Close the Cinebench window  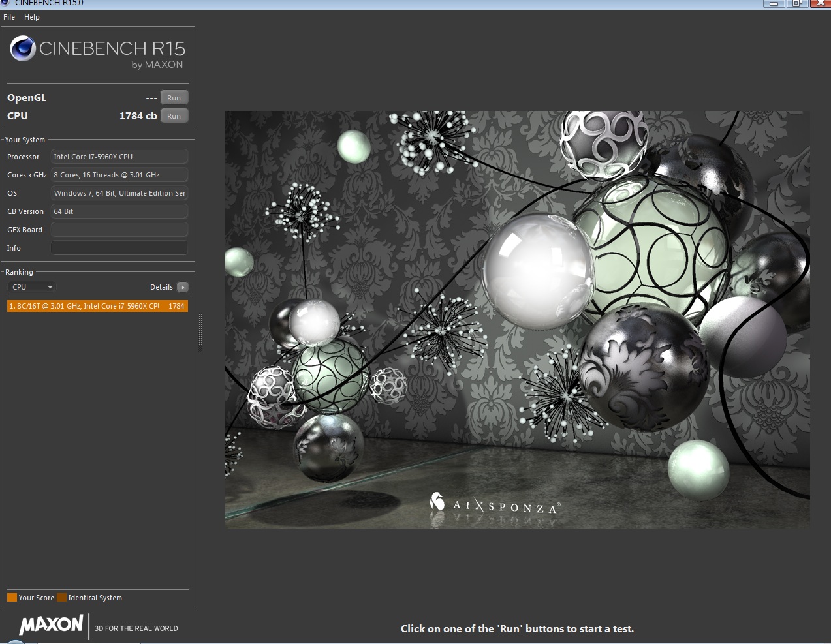820,3
